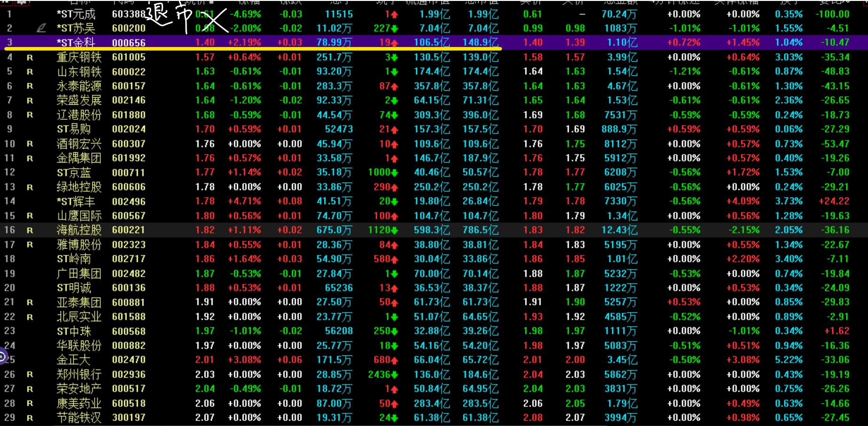Open stock 雅博股份
Viewport: 868px width, 426px height.
[x=79, y=245]
